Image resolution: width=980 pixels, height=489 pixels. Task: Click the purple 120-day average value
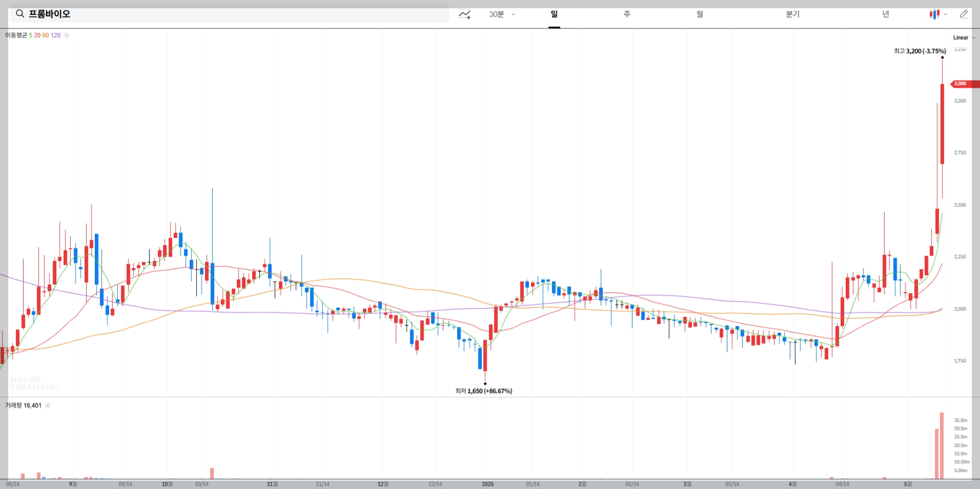(55, 35)
